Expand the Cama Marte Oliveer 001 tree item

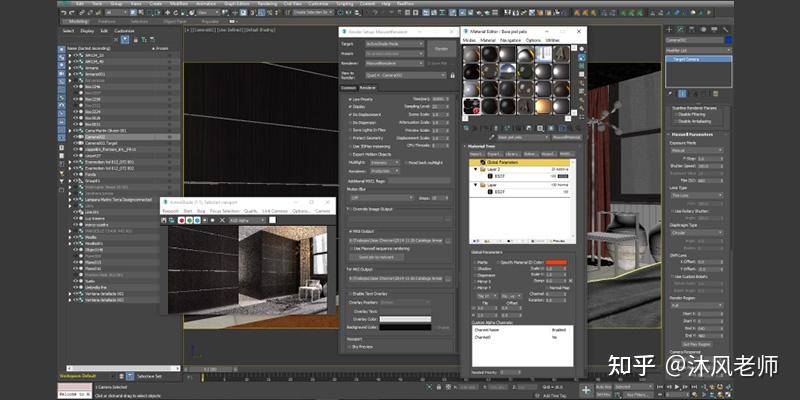67,130
